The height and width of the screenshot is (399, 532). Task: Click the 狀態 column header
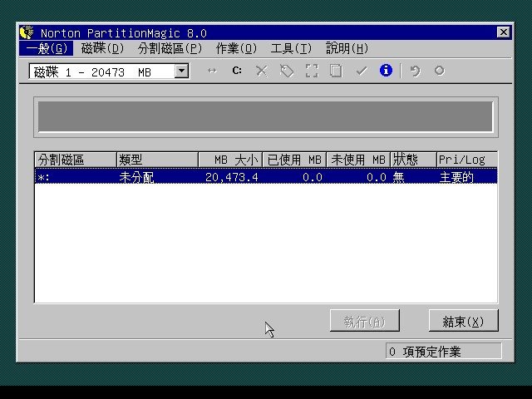[414, 160]
